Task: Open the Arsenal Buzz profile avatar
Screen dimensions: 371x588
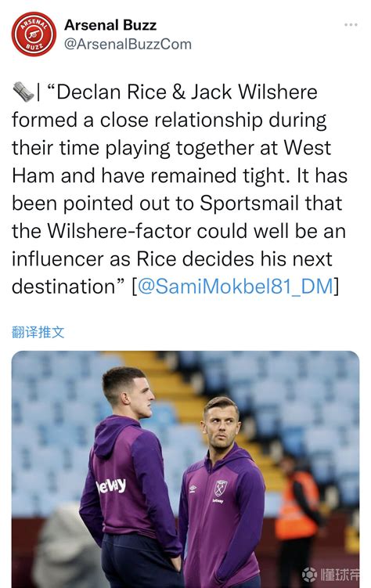Action: (x=34, y=34)
